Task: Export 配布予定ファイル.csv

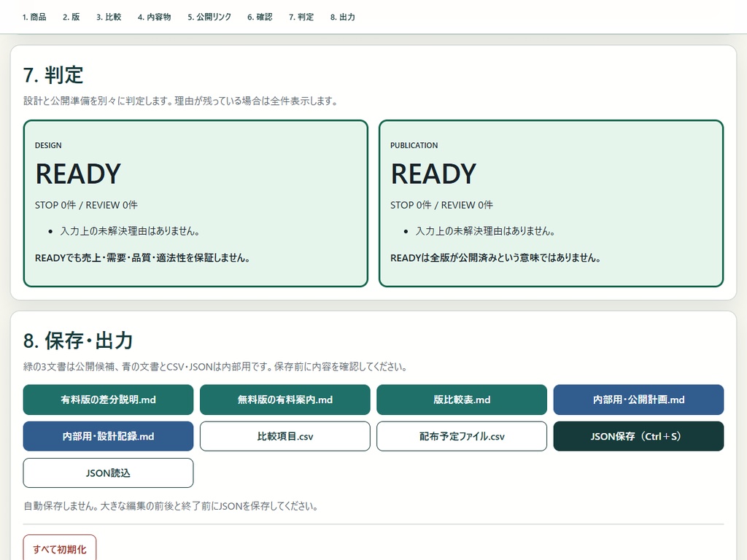Action: (x=462, y=436)
